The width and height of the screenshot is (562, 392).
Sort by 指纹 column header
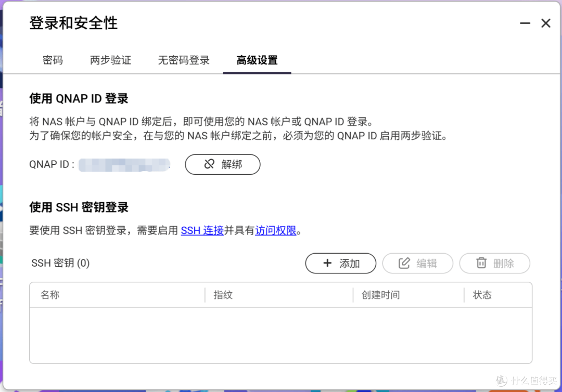pyautogui.click(x=223, y=295)
